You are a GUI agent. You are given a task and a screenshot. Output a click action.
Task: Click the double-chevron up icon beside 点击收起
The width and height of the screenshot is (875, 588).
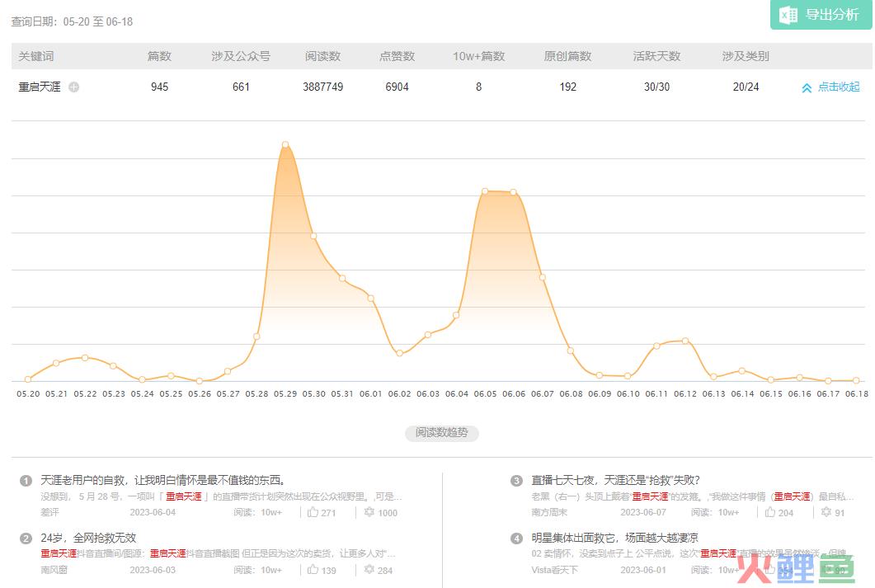tap(807, 87)
